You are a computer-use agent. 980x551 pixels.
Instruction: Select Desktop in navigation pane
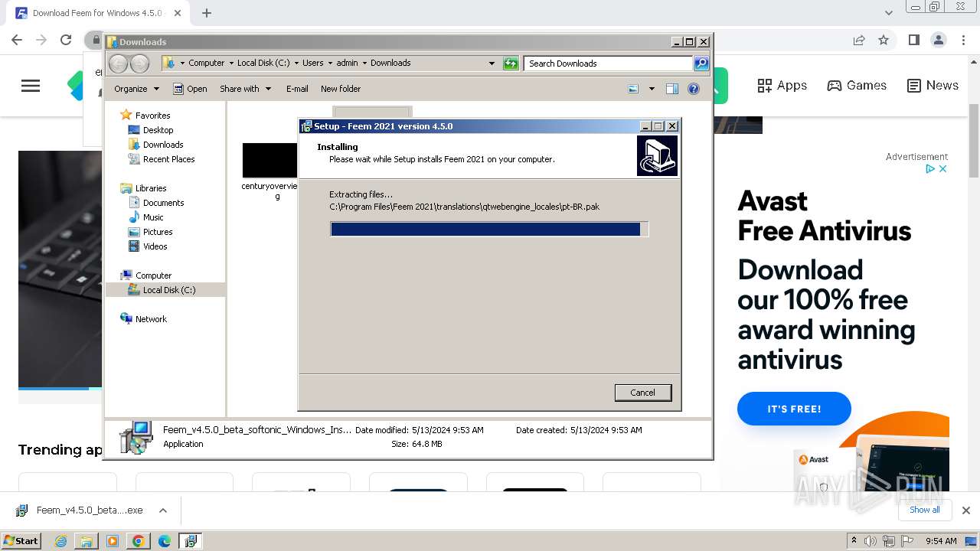coord(158,130)
